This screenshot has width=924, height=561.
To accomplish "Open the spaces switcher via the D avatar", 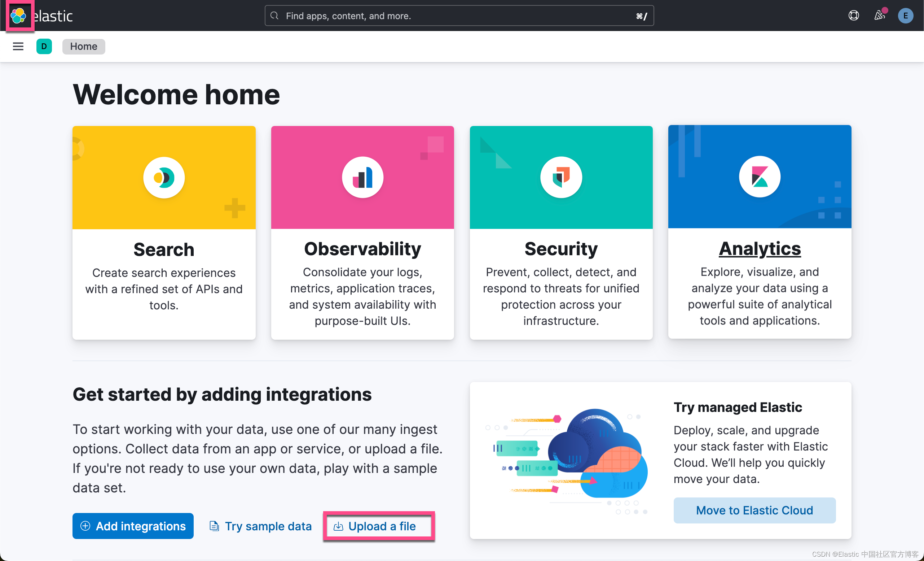I will click(x=44, y=46).
